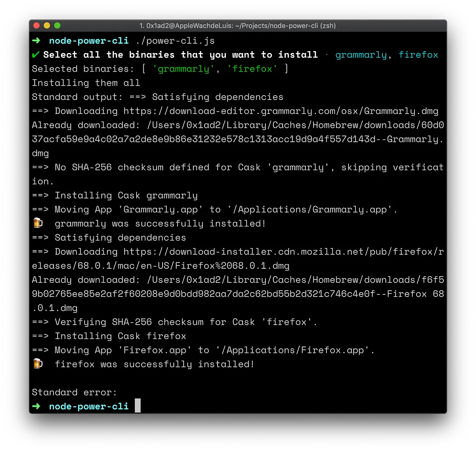This screenshot has height=452, width=476.
Task: Click the green zoom window button
Action: click(57, 26)
